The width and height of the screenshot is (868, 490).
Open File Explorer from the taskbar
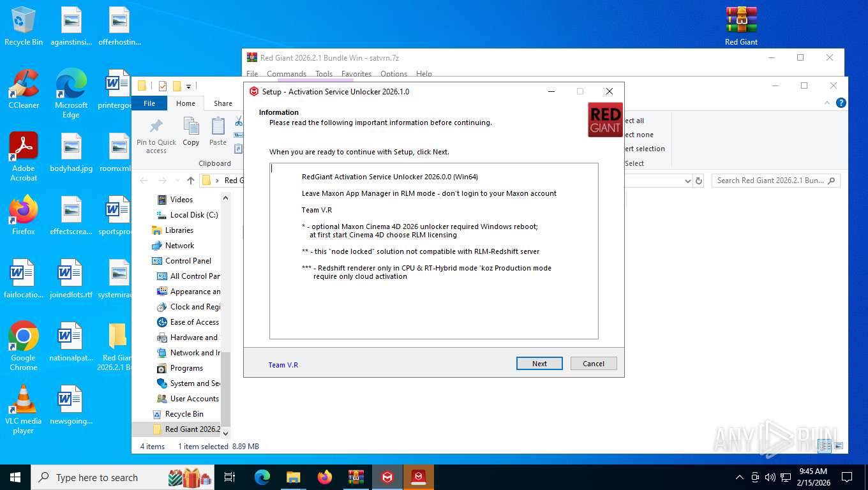293,477
